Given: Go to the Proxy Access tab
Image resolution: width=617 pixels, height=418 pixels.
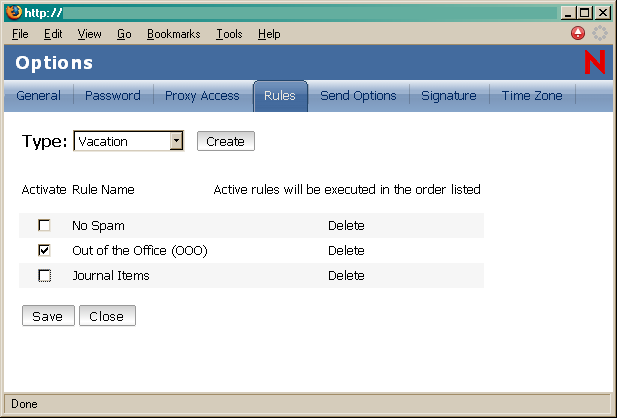Looking at the screenshot, I should coord(202,96).
